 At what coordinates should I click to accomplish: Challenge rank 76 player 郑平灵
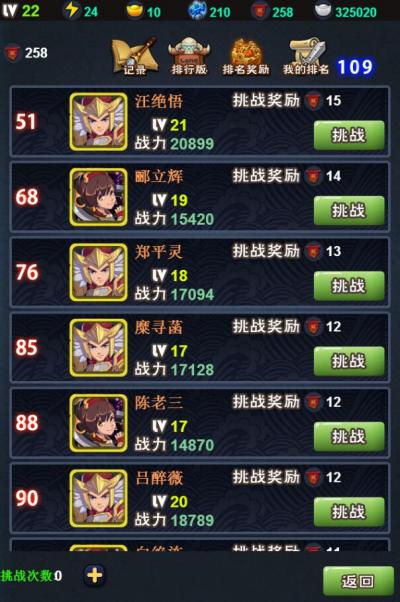349,286
